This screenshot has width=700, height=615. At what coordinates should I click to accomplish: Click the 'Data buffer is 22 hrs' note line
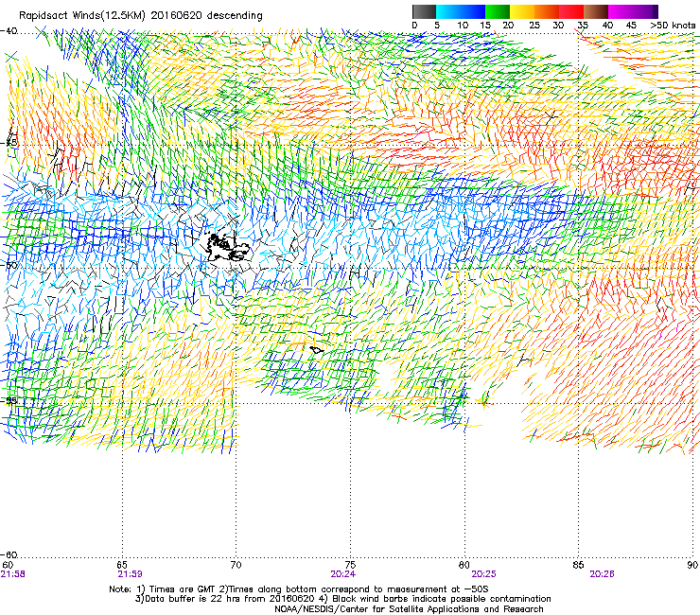pos(343,599)
